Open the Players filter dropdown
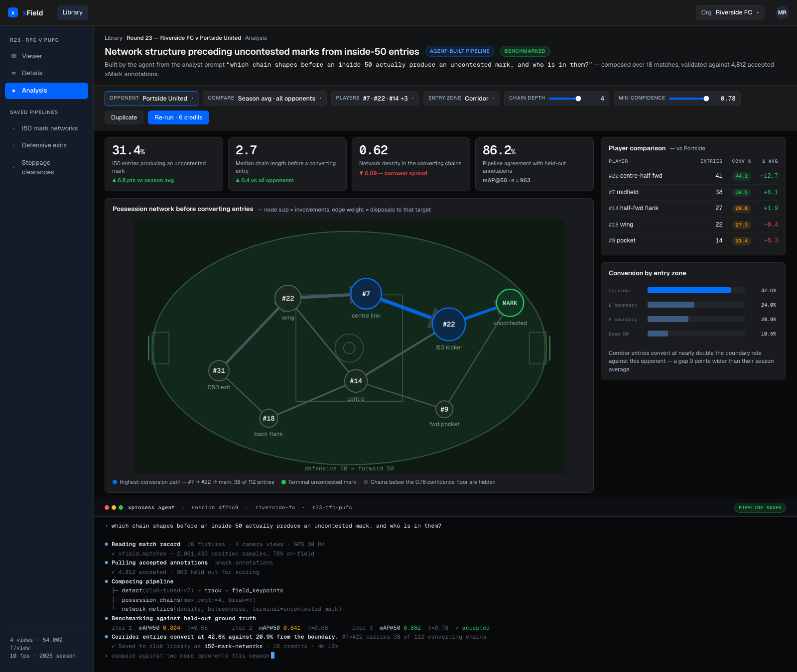Viewport: 797px width, 672px height. pos(375,99)
